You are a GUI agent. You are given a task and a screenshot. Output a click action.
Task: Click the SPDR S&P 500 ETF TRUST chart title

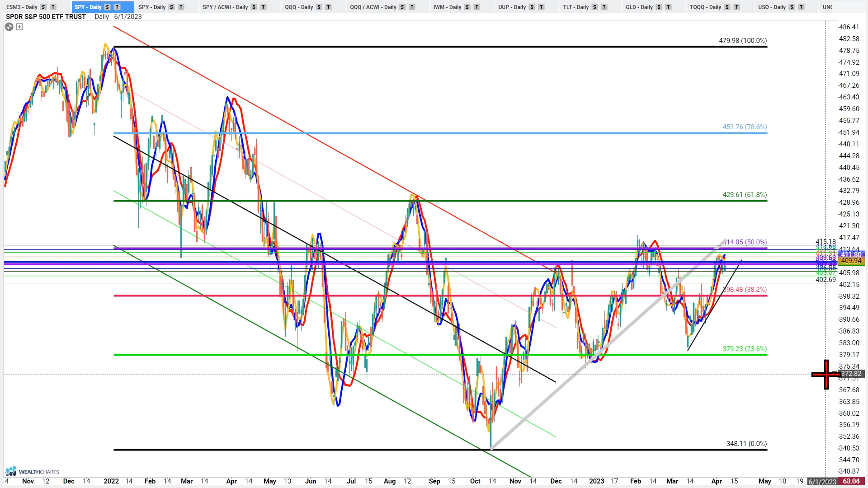pos(46,17)
